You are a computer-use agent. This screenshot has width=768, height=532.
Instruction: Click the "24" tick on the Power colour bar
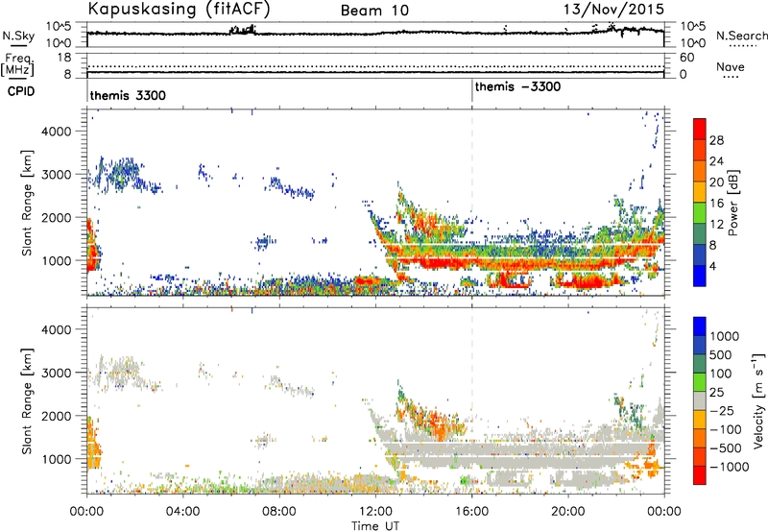tap(716, 161)
